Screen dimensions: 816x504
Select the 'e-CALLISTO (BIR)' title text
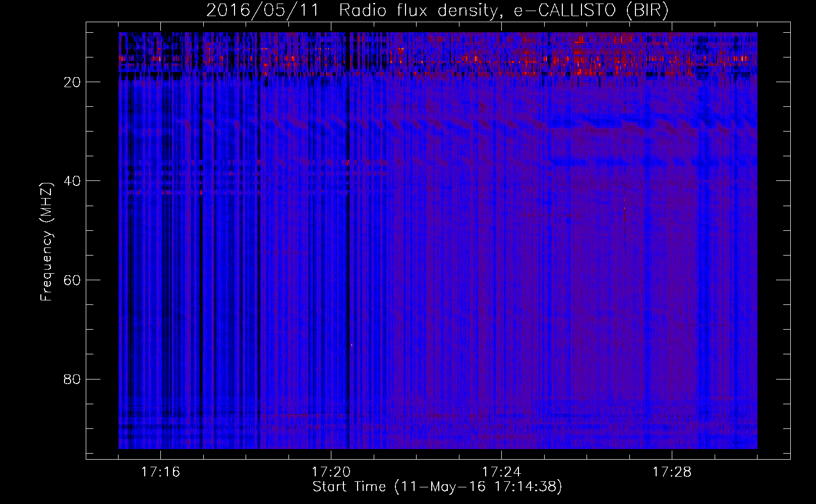pyautogui.click(x=592, y=11)
